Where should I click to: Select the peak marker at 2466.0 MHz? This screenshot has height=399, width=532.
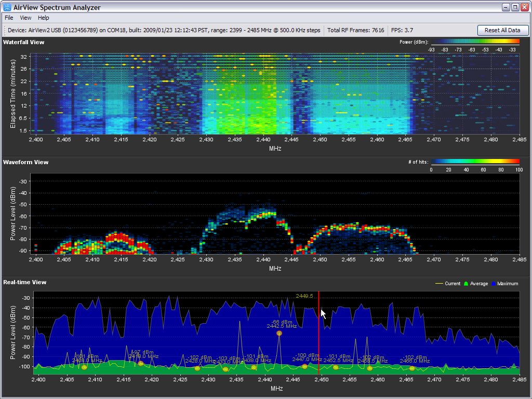[412, 368]
